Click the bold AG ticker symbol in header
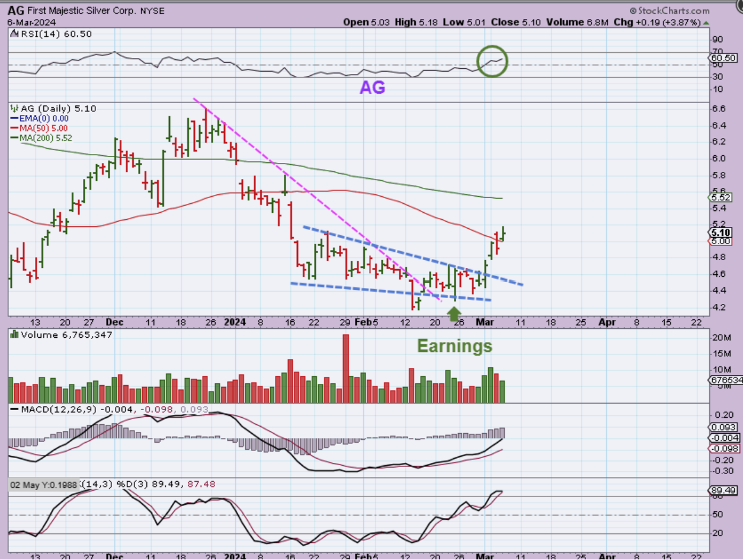743x560 pixels. click(15, 11)
